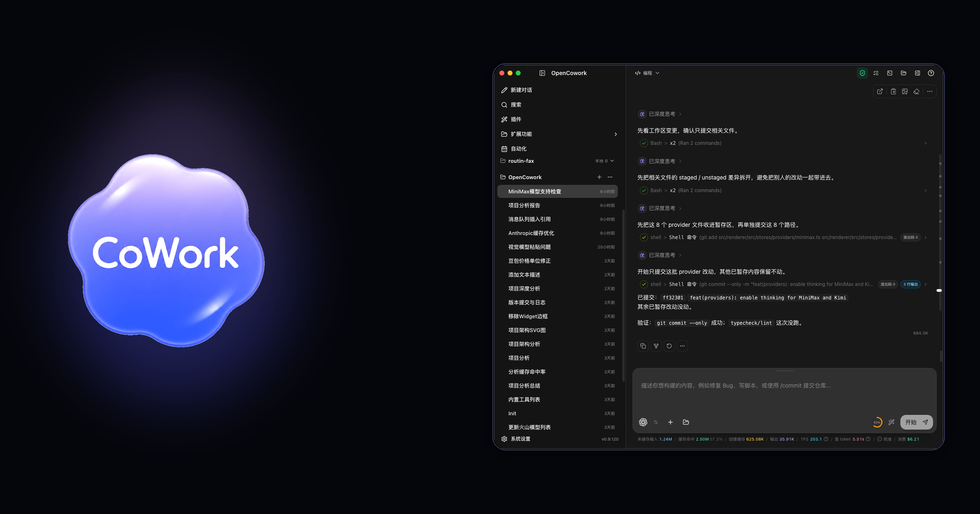The width and height of the screenshot is (980, 514).
Task: Click the 就绪 ready status indicator
Action: (x=884, y=439)
